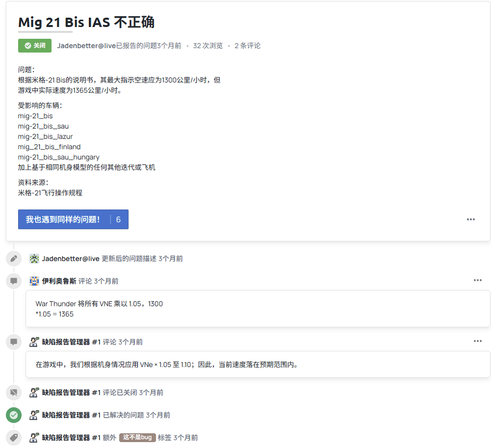The width and height of the screenshot is (491, 448).
Task: Click the muted comments icon in the timeline
Action: [14, 392]
